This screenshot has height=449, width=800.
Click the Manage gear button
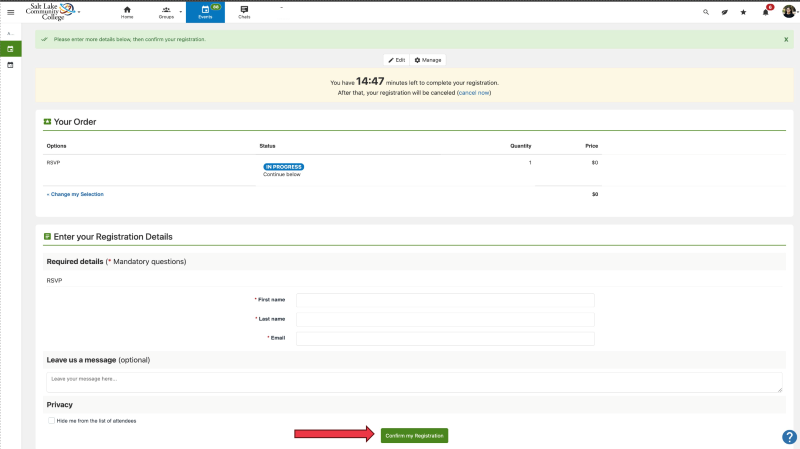(428, 60)
